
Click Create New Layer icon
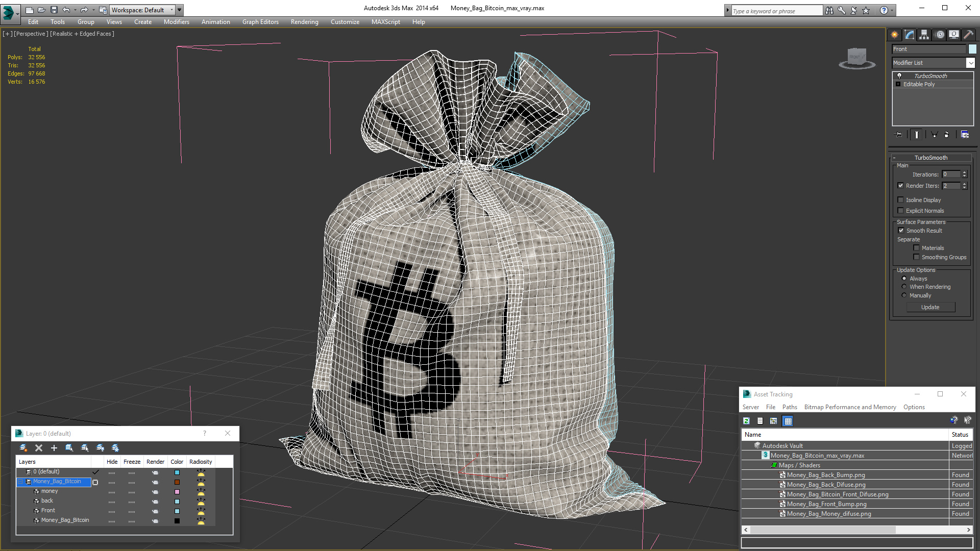[x=23, y=448]
